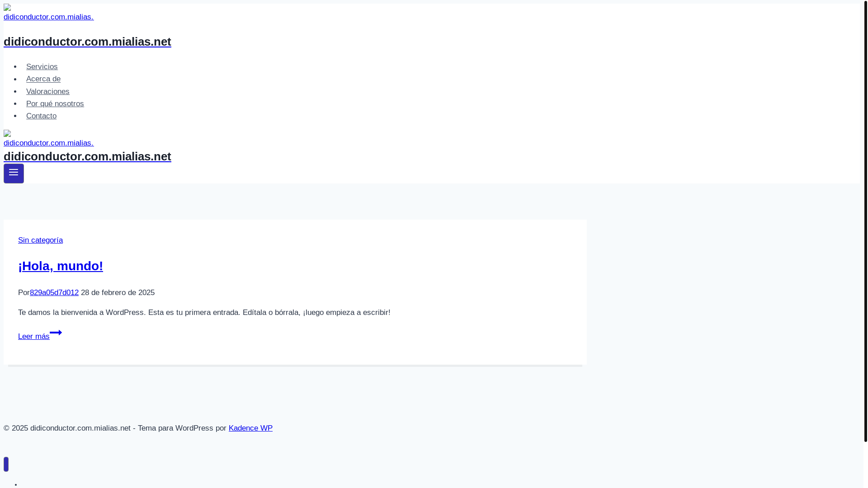
Task: Open the Por qué nosotros menu item
Action: pyautogui.click(x=55, y=103)
